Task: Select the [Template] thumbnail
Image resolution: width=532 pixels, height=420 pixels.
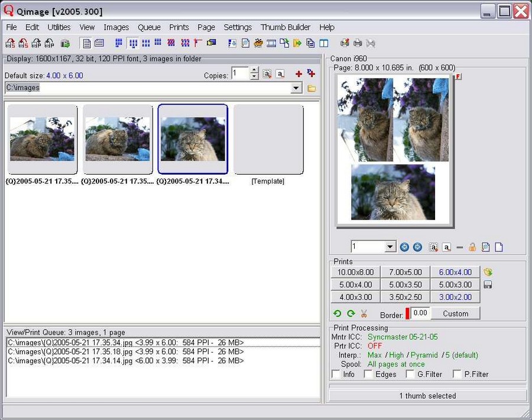Action: tap(269, 139)
